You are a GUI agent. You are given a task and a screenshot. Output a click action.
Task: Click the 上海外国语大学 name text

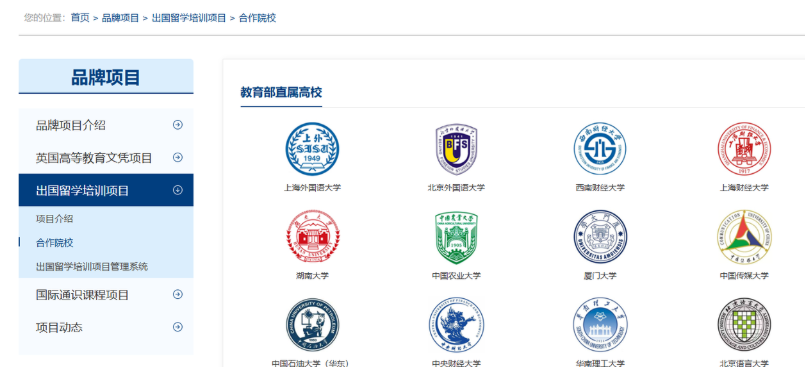pyautogui.click(x=312, y=188)
